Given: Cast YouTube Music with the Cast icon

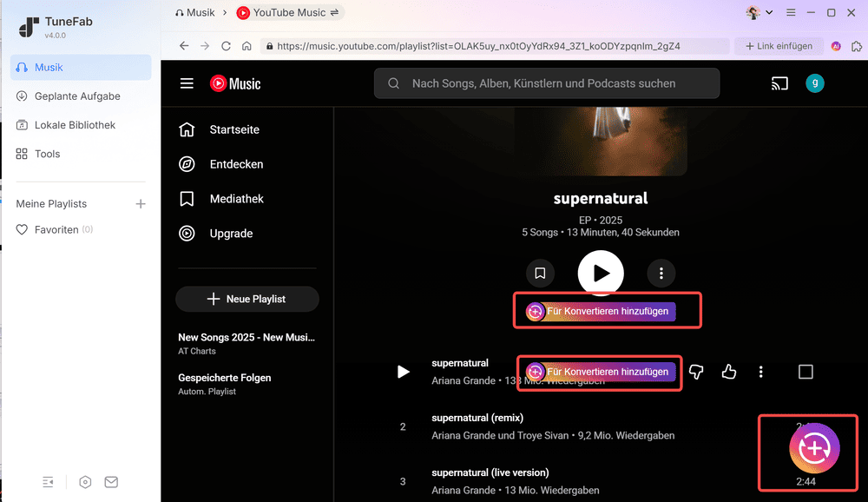Looking at the screenshot, I should pyautogui.click(x=779, y=83).
